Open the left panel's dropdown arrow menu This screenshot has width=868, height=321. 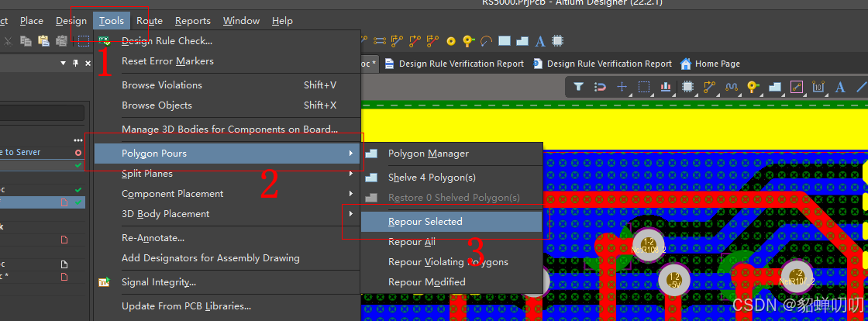[x=63, y=64]
